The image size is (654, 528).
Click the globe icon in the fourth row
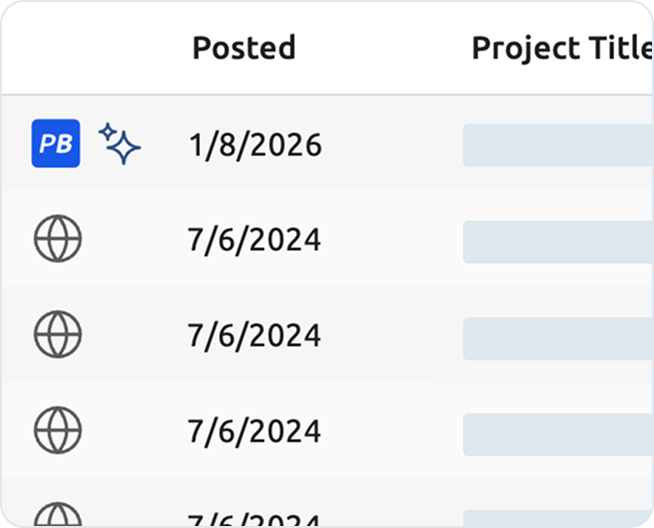[58, 431]
